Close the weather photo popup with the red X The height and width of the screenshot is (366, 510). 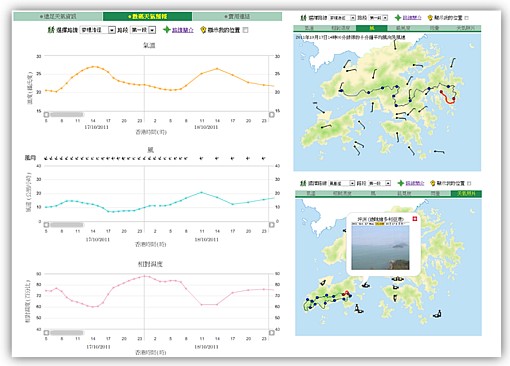415,219
